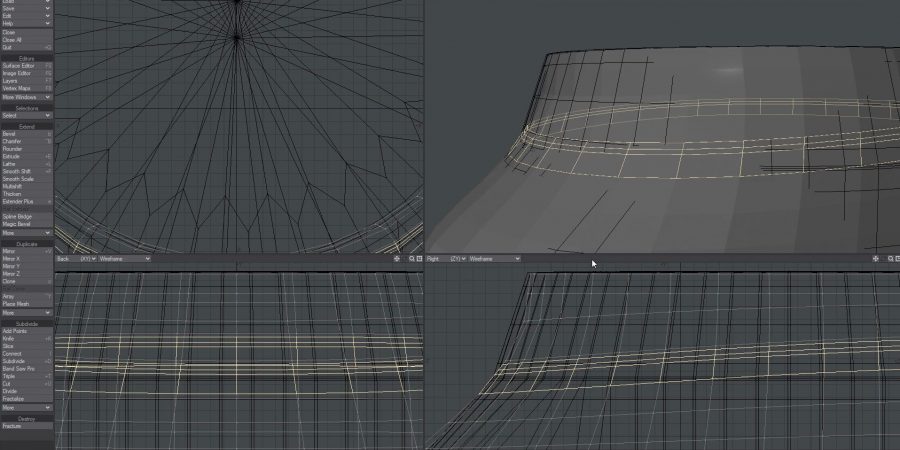Run the Triple command
Screen dimensions: 900x450
[26, 376]
